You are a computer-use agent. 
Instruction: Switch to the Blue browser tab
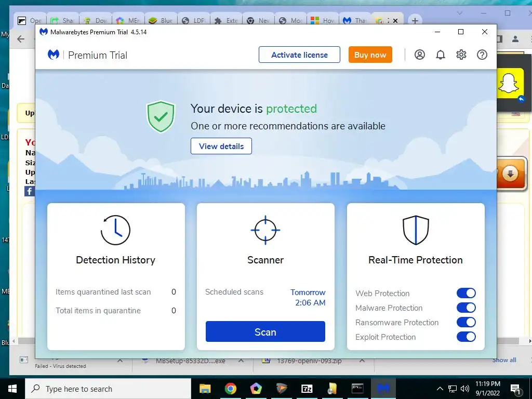point(161,21)
